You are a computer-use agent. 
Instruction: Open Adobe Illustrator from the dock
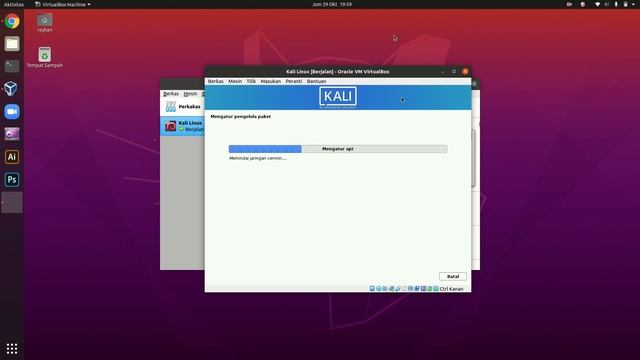(x=12, y=157)
